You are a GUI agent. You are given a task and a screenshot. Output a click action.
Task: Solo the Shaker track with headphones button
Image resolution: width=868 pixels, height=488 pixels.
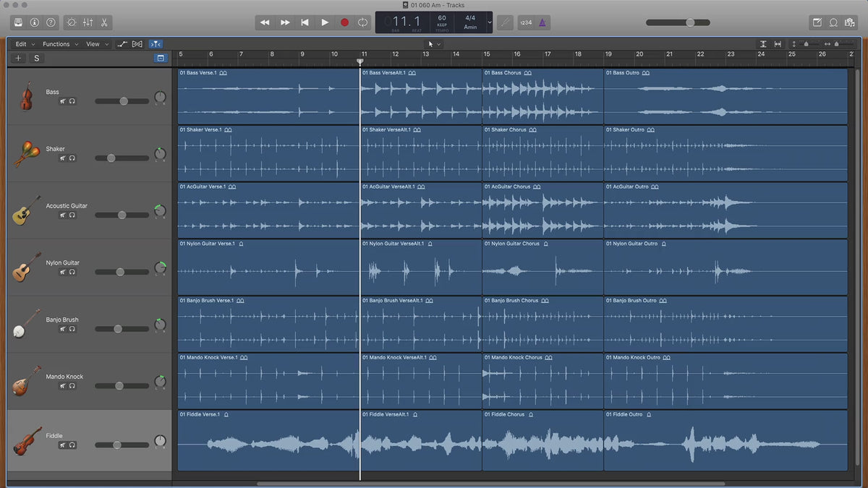(x=72, y=158)
